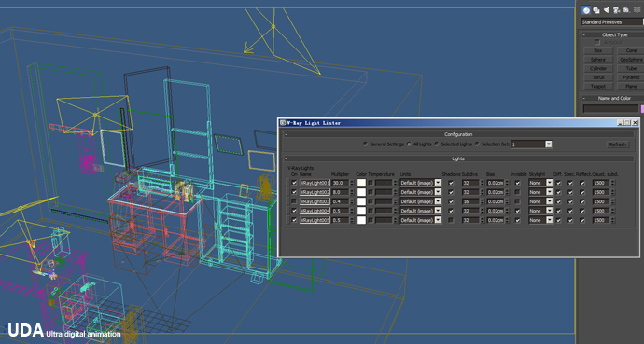The width and height of the screenshot is (644, 344).
Task: Select the Space Warps category icon
Action: [637, 10]
